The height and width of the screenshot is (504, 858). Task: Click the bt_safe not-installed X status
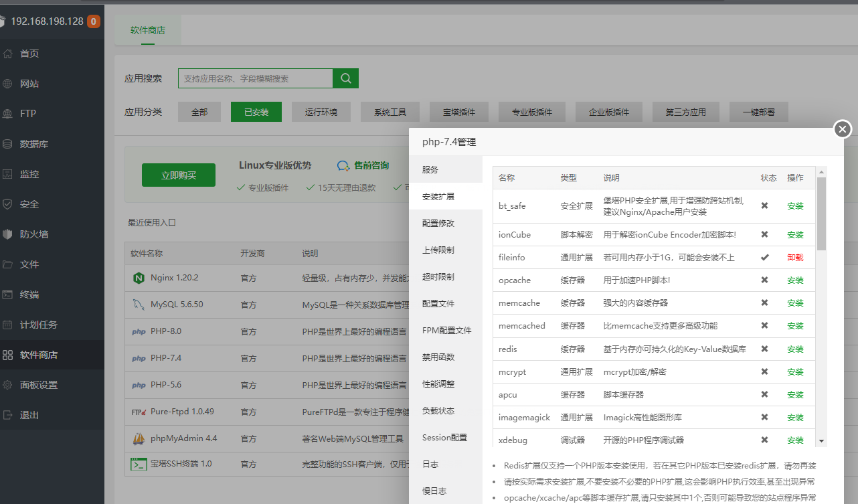pyautogui.click(x=764, y=205)
